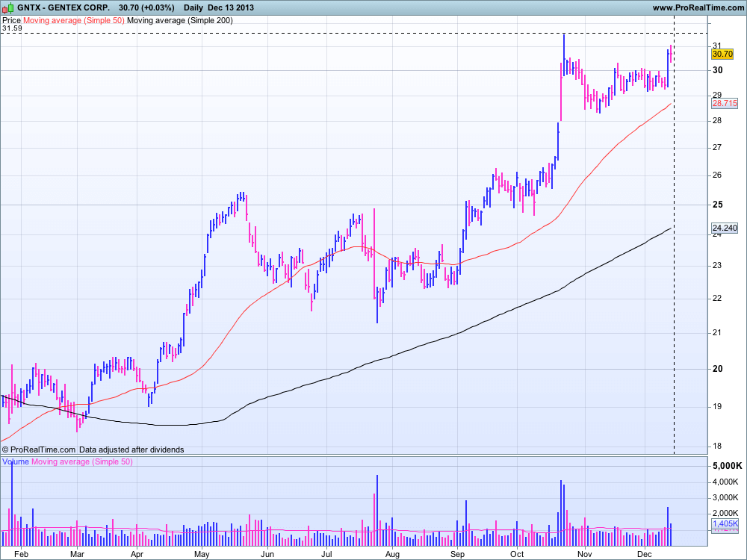Click the bold 20 price axis label

coord(717,369)
